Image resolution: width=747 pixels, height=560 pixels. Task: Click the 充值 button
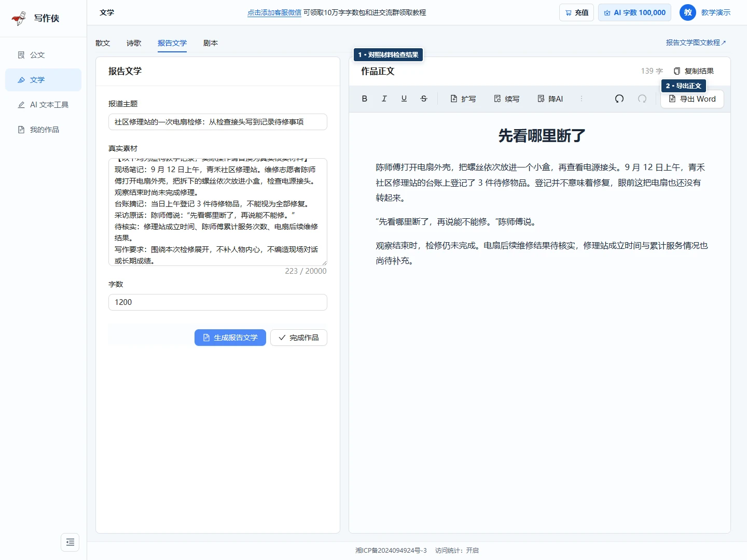tap(576, 12)
